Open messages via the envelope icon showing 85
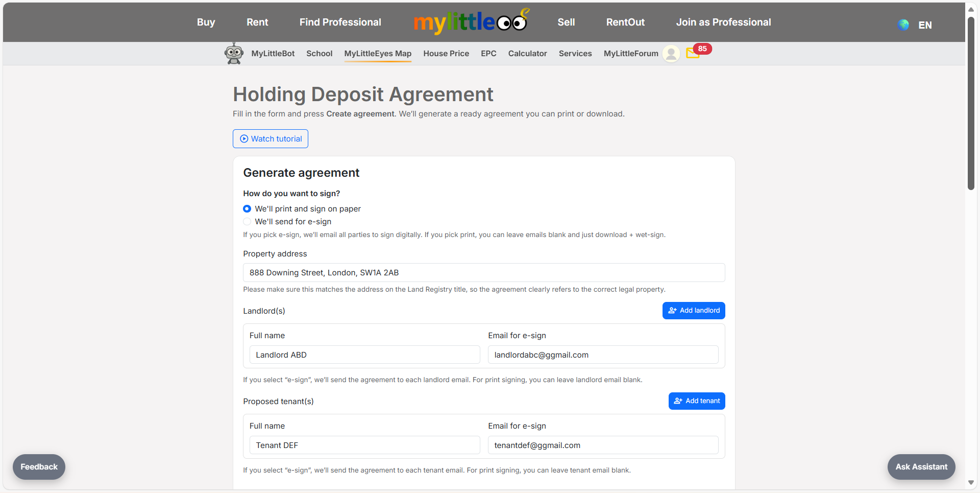Viewport: 980px width, 493px height. point(693,54)
